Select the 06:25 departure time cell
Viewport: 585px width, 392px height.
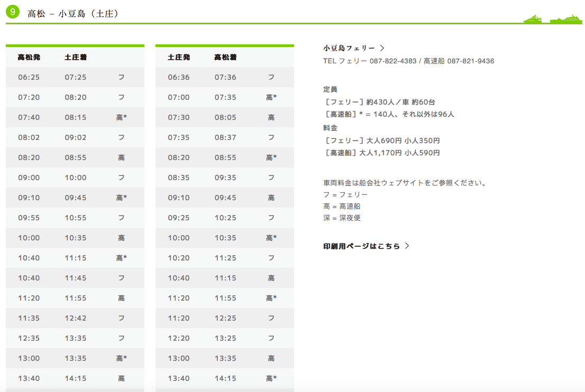click(29, 77)
